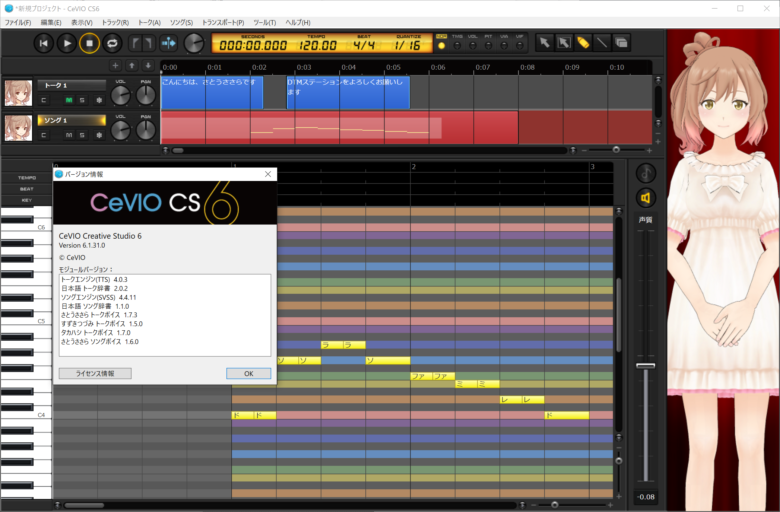The height and width of the screenshot is (512, 780).
Task: Open the トーク(A) menu
Action: 149,22
